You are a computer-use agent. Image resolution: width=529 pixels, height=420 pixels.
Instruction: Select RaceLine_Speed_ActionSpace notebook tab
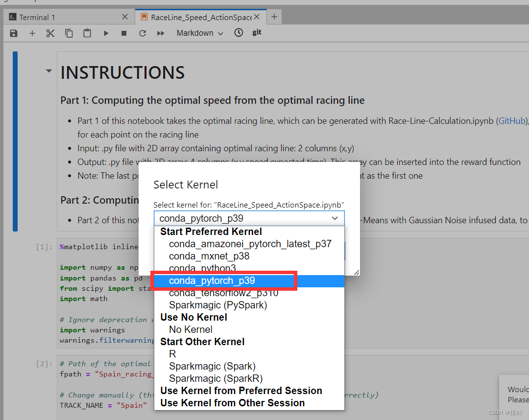click(x=201, y=17)
